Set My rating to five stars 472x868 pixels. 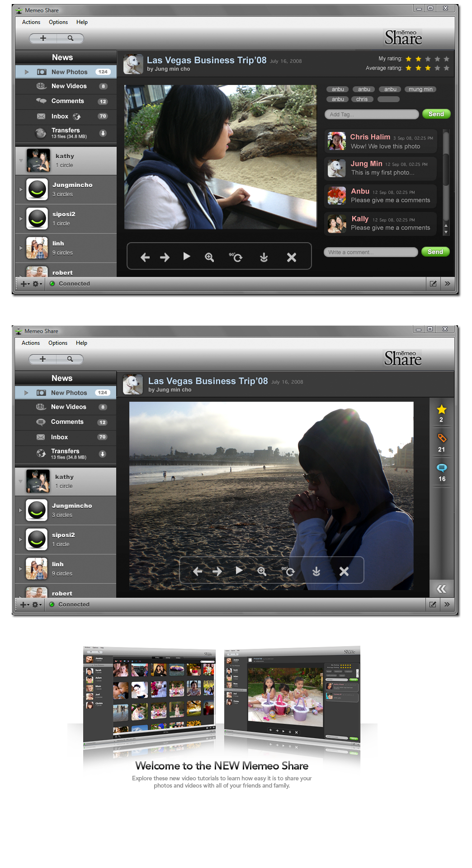(446, 59)
